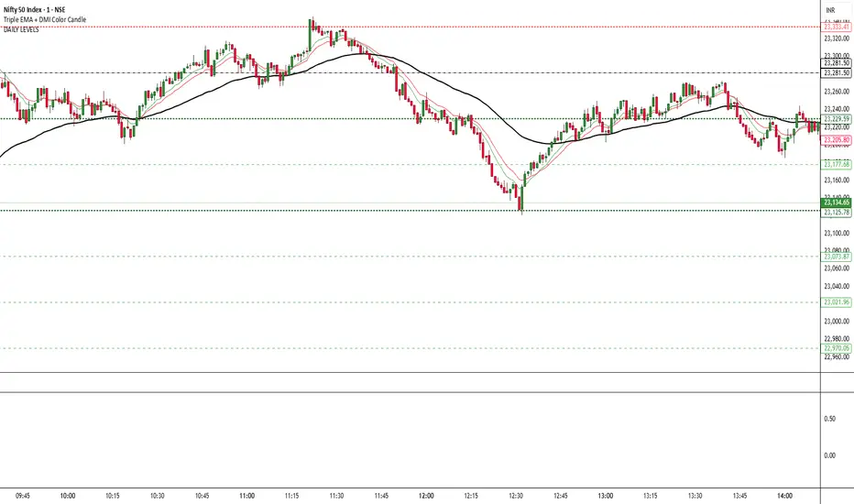Click the 12:00 time axis label

point(426,496)
